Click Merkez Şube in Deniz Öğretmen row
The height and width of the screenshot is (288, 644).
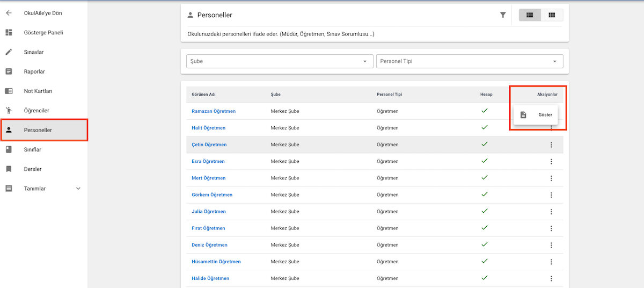(x=285, y=245)
